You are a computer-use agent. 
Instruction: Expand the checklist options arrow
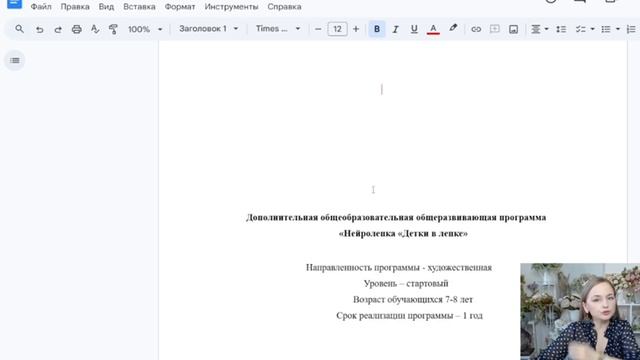tap(592, 29)
